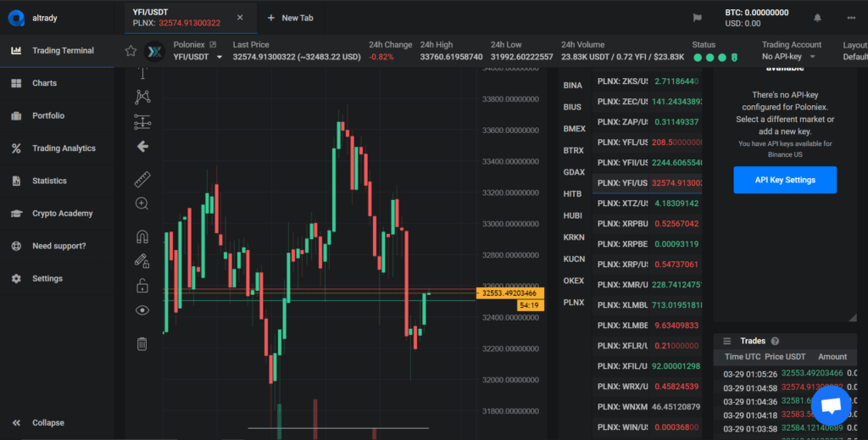Screen dimensions: 868x440
Task: Click the green money-bag status icon
Action: tap(735, 58)
